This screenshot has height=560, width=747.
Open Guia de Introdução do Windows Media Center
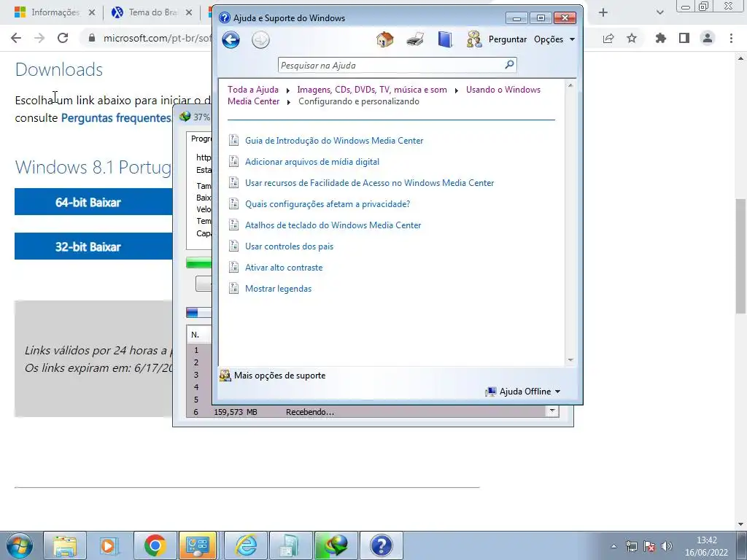tap(334, 141)
